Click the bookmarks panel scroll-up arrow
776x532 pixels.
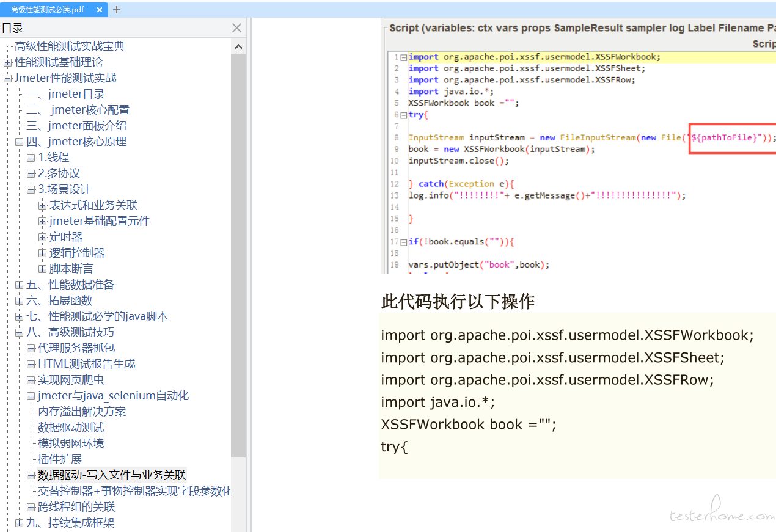click(x=238, y=47)
